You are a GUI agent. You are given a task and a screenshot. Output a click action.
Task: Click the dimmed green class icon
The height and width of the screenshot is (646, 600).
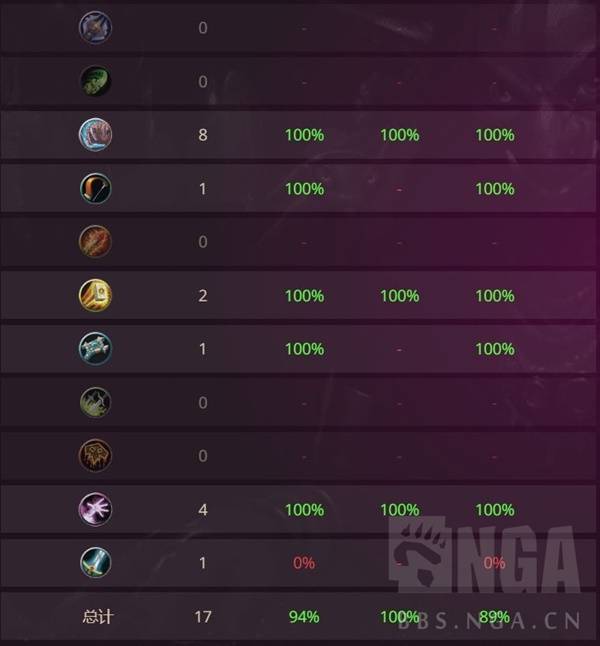95,81
